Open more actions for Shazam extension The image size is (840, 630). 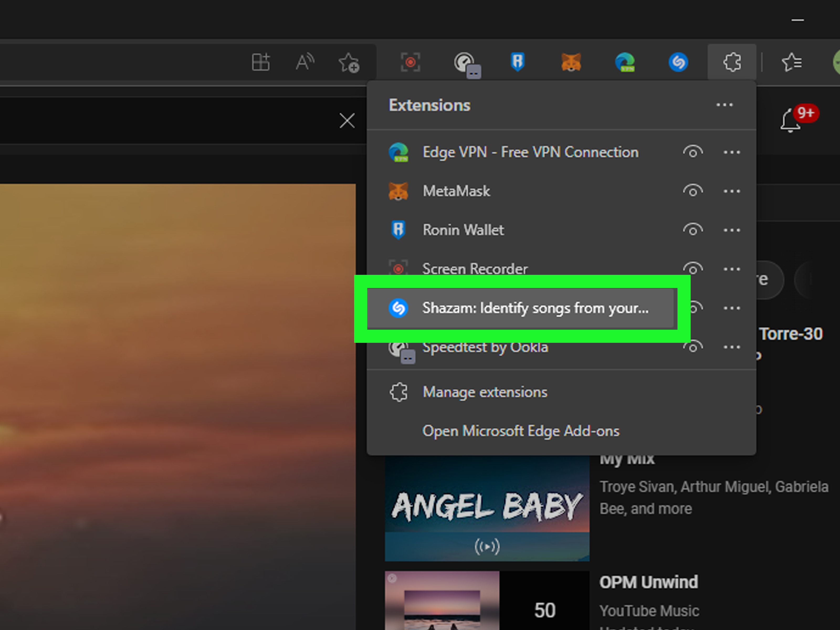click(x=731, y=308)
